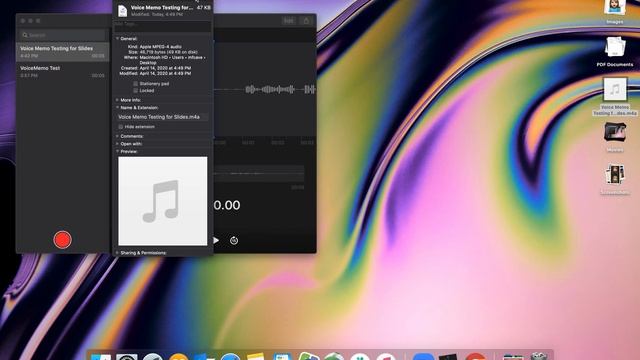Image resolution: width=640 pixels, height=360 pixels.
Task: Expand the More Info section
Action: (x=118, y=100)
